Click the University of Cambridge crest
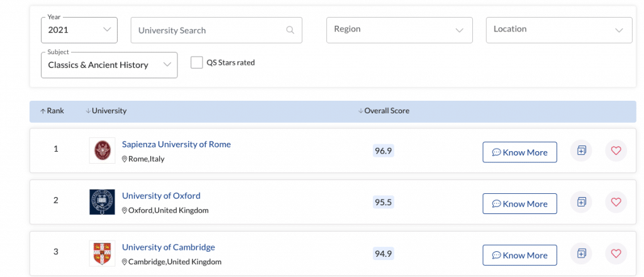Image resolution: width=644 pixels, height=277 pixels. [103, 253]
